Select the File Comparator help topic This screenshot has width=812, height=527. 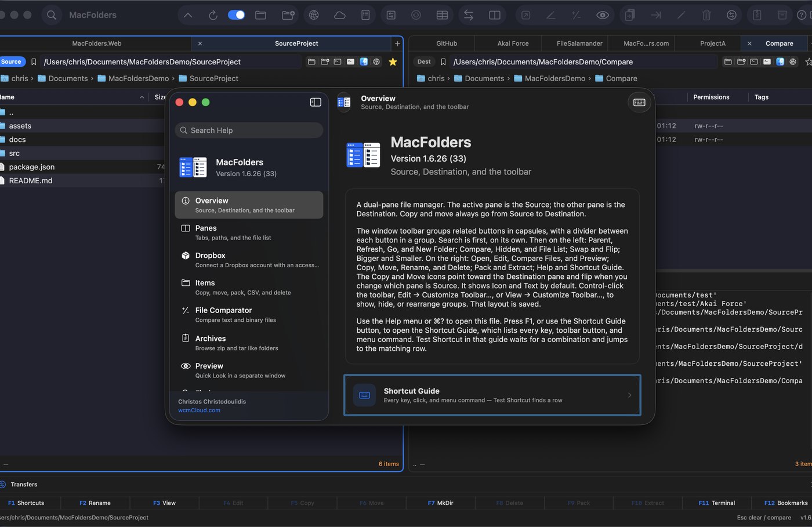coord(249,315)
